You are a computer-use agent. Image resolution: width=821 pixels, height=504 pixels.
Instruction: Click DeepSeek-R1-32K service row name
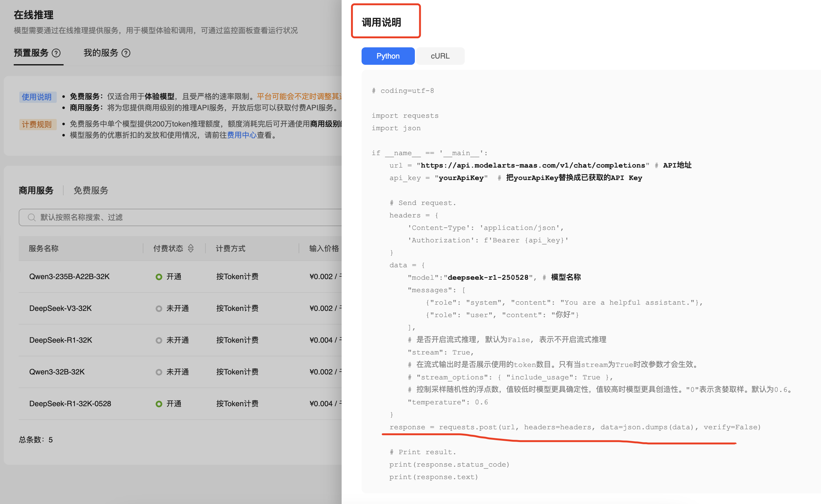click(x=61, y=340)
